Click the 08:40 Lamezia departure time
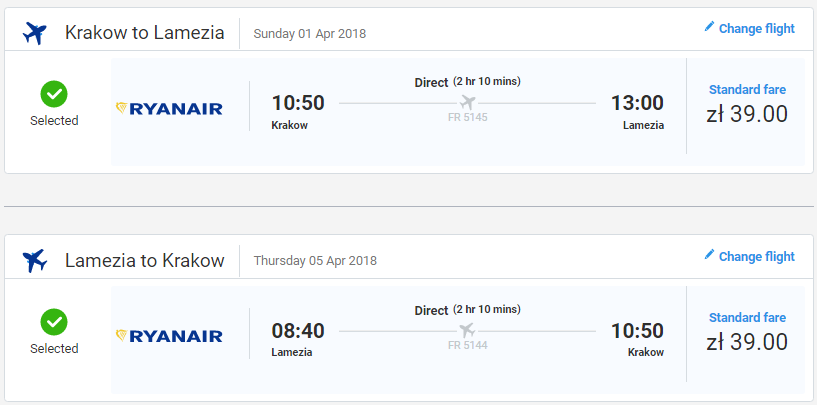 298,331
